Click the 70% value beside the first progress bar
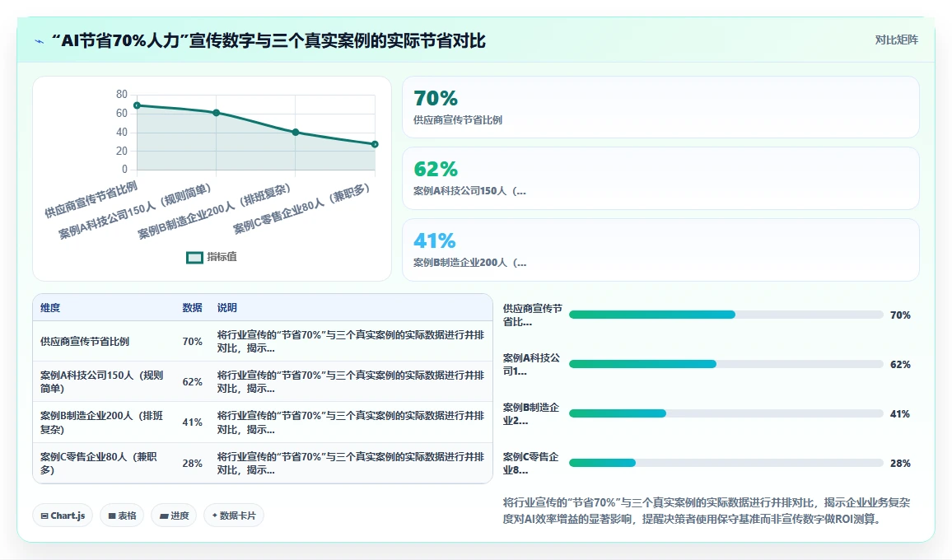The image size is (952, 560). click(x=900, y=315)
